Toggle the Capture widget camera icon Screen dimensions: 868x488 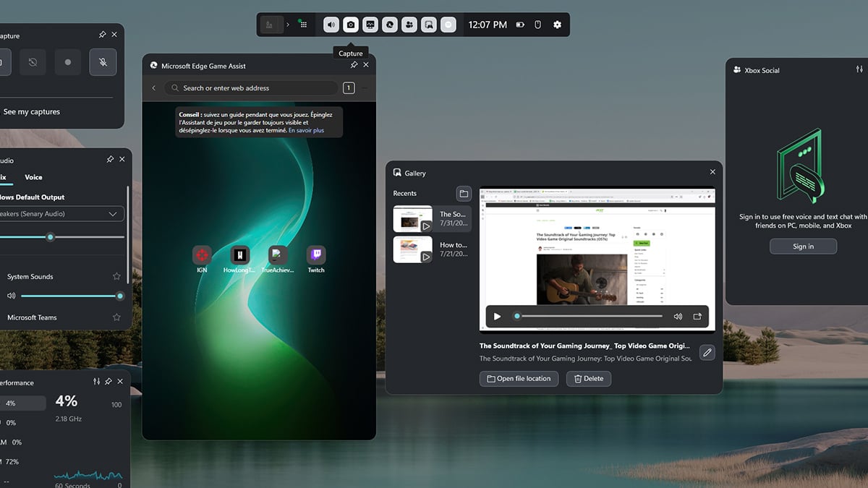click(351, 25)
